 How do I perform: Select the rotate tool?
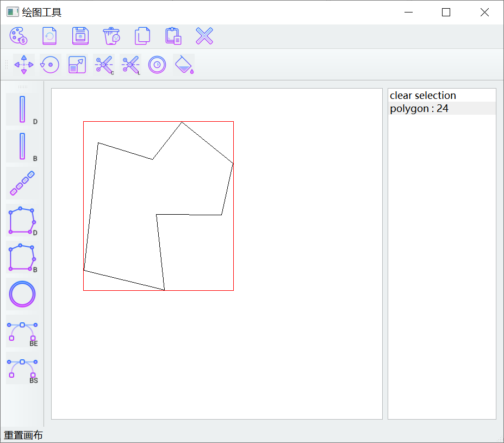pyautogui.click(x=50, y=65)
